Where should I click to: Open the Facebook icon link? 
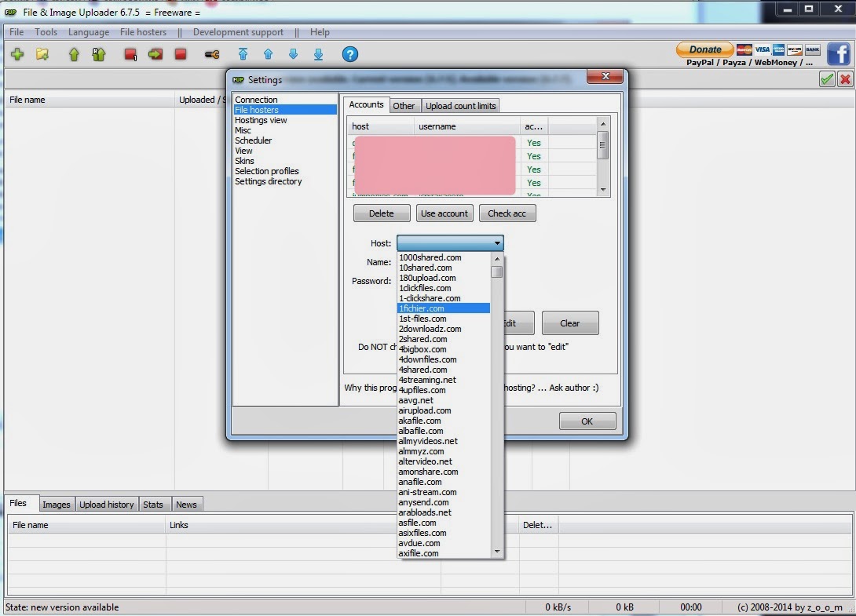839,54
